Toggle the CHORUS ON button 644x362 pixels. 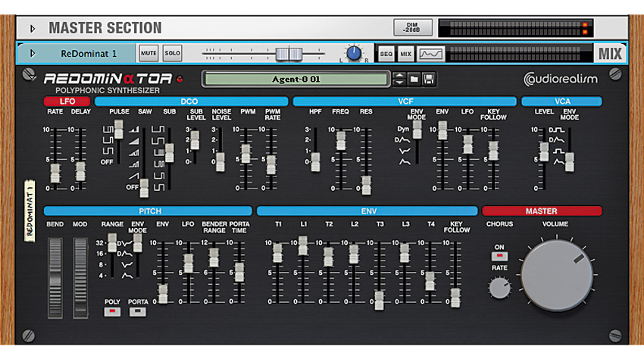tap(499, 256)
